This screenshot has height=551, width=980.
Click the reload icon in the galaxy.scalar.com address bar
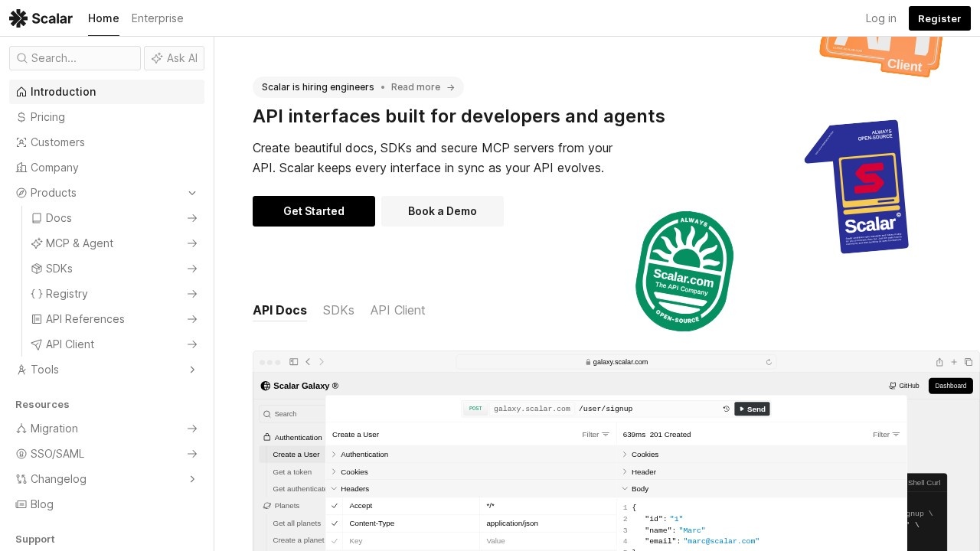(769, 362)
